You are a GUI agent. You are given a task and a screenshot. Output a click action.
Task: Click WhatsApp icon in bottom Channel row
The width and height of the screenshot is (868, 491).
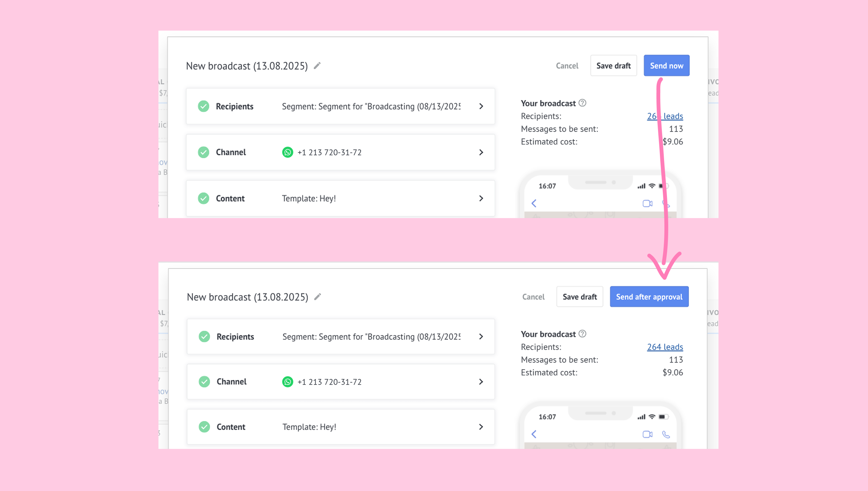(x=288, y=382)
